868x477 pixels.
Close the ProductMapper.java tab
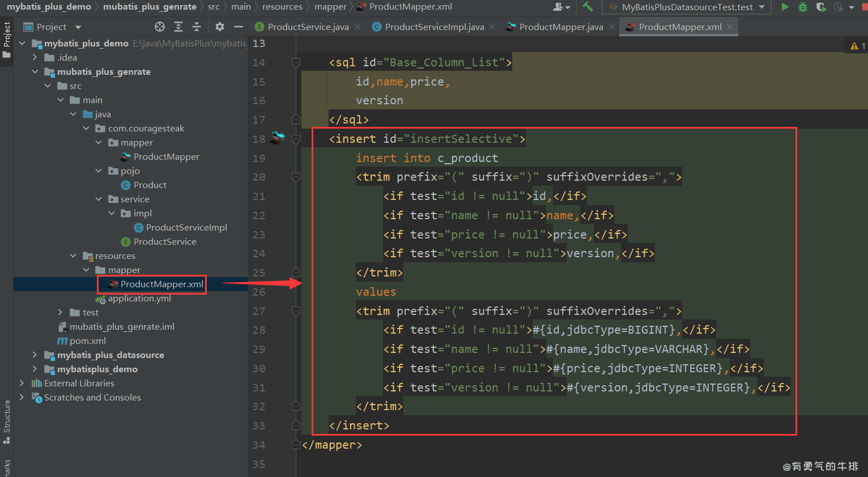(x=612, y=27)
